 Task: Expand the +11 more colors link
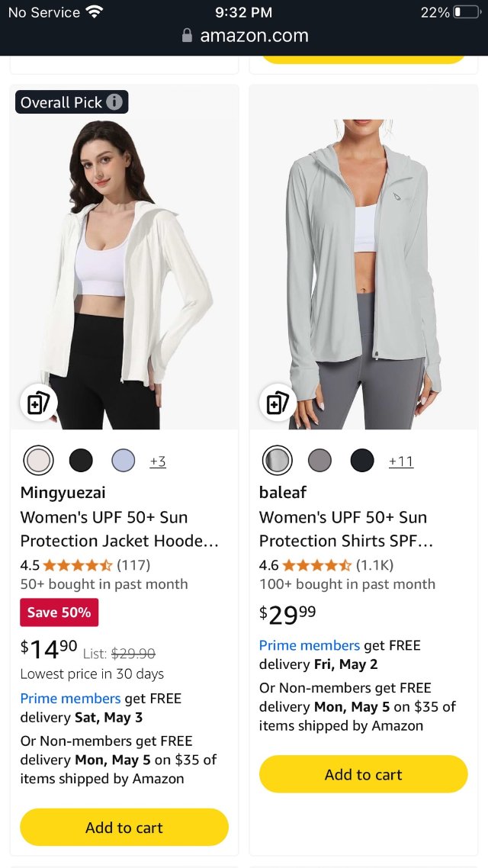tap(401, 461)
